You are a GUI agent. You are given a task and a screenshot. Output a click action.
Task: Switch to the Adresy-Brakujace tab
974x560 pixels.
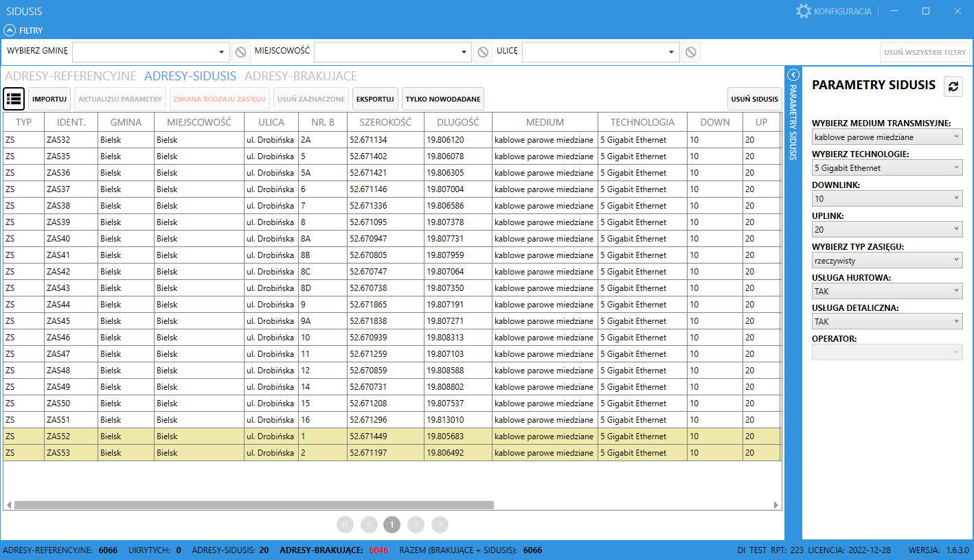(x=300, y=76)
